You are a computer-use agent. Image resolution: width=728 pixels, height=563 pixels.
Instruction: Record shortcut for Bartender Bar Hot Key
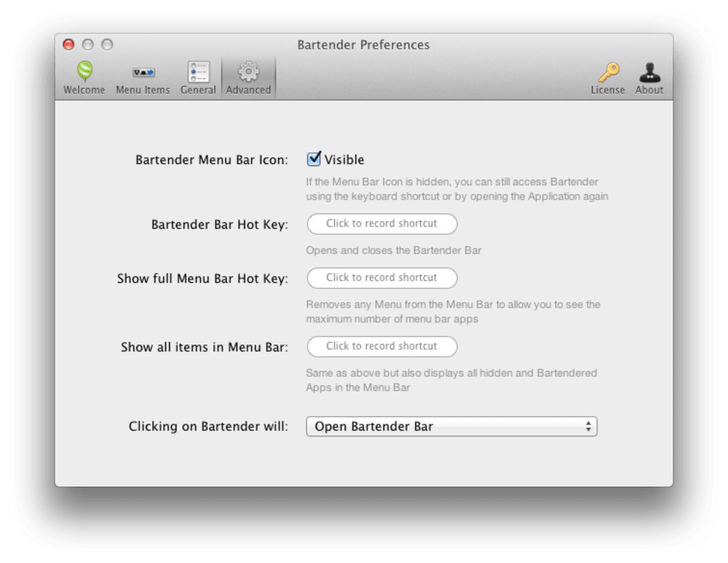(382, 224)
